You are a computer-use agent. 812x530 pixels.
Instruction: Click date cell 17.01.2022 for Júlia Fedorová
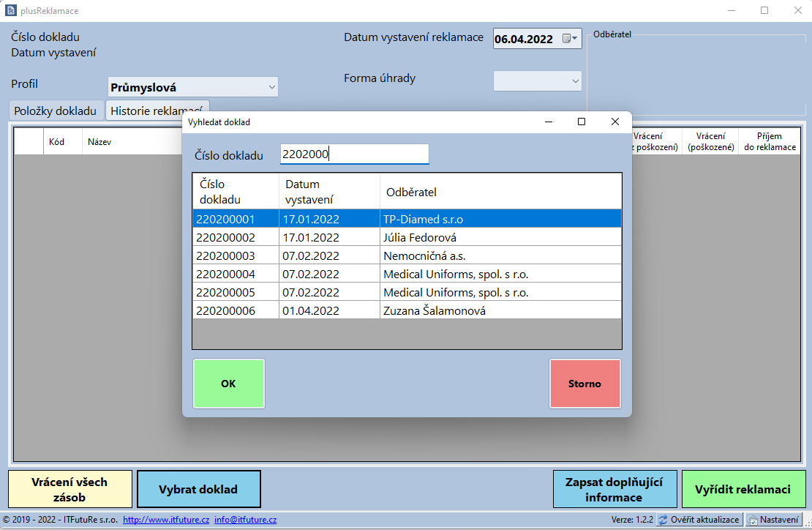(329, 237)
